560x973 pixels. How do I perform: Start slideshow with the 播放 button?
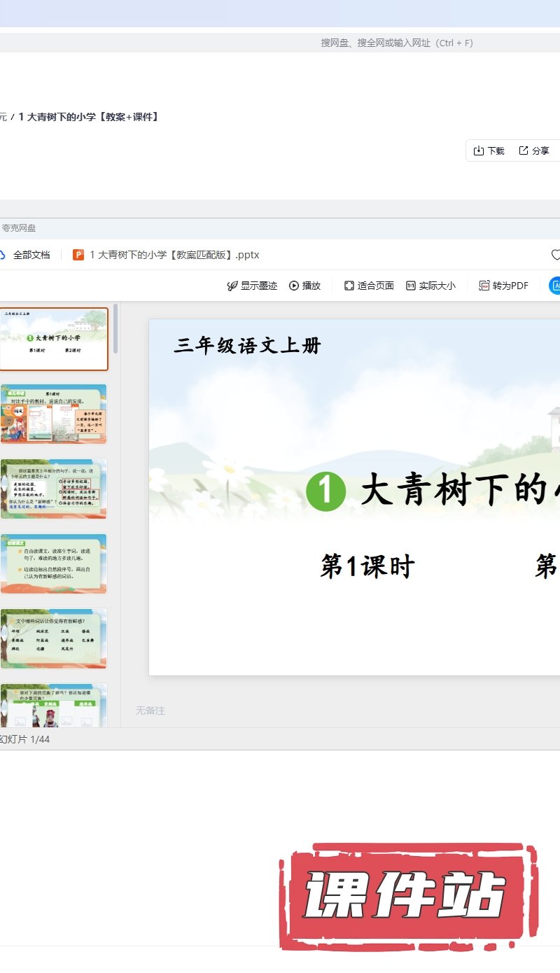(x=304, y=286)
